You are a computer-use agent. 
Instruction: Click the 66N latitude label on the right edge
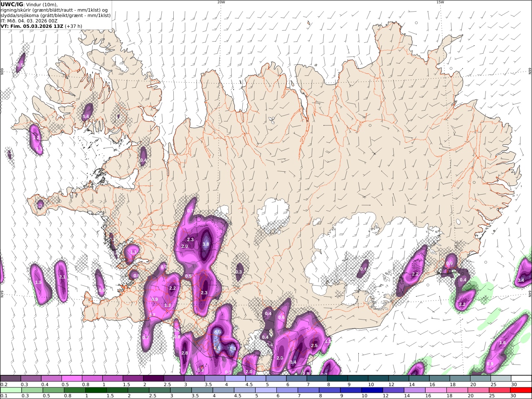tap(530, 72)
